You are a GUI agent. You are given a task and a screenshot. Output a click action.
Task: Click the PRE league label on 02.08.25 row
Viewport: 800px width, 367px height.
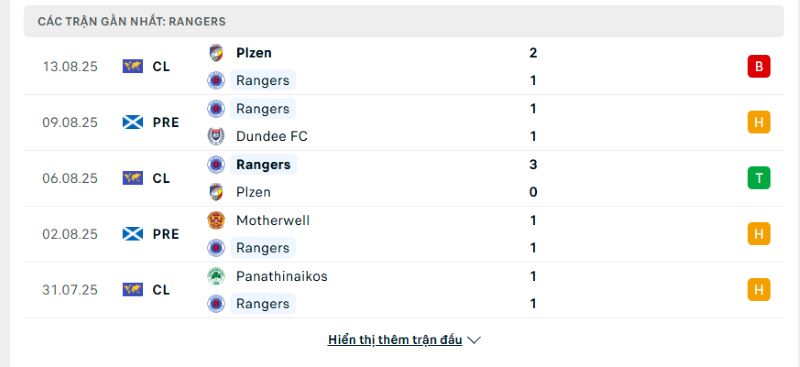[x=166, y=234]
